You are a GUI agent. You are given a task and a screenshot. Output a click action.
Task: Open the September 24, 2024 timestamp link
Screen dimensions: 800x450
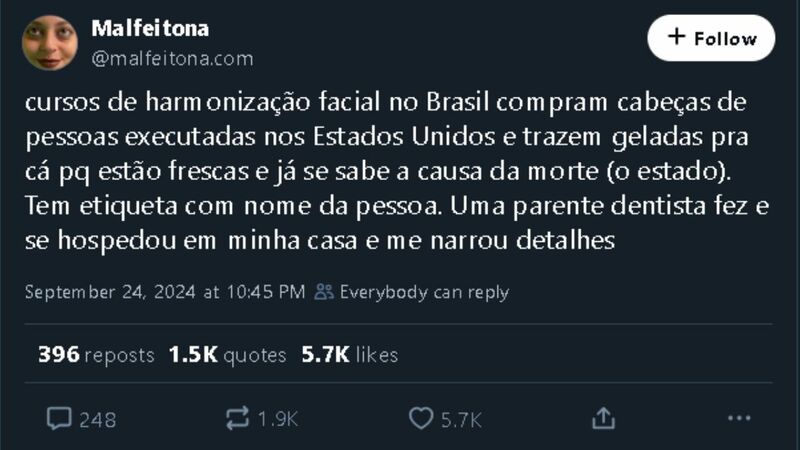pos(164,293)
